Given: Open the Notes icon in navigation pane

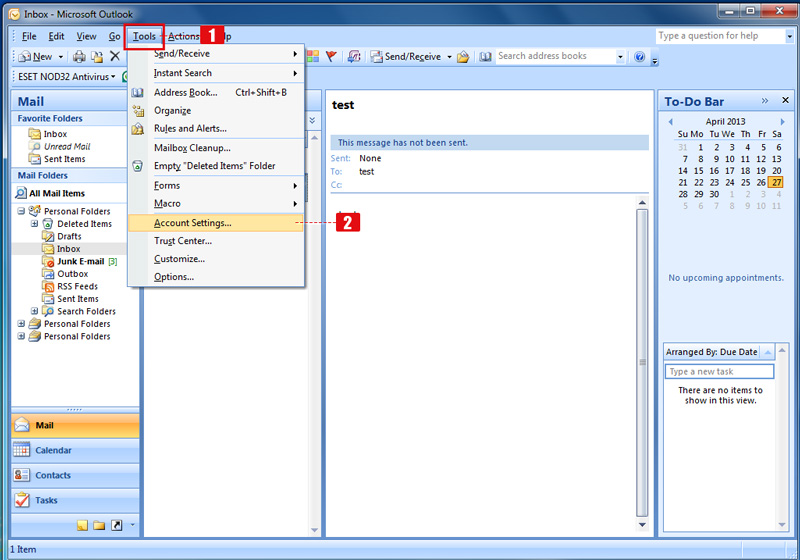Looking at the screenshot, I should tap(83, 525).
